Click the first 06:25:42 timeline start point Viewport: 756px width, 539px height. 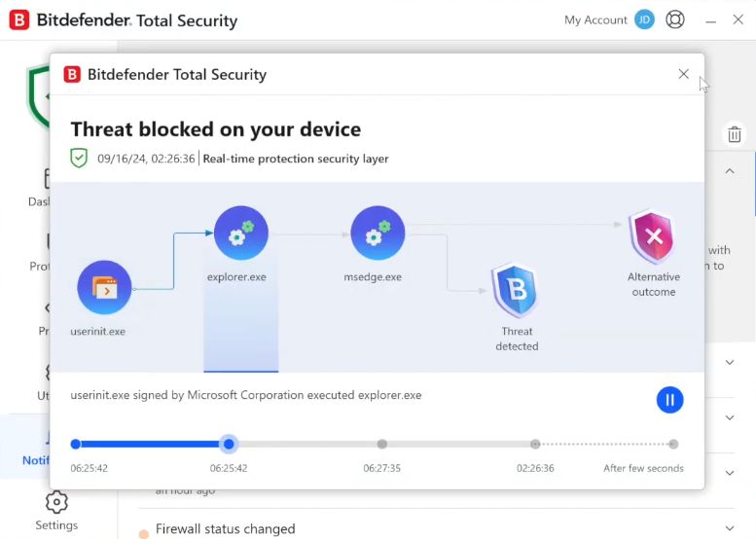coord(76,445)
